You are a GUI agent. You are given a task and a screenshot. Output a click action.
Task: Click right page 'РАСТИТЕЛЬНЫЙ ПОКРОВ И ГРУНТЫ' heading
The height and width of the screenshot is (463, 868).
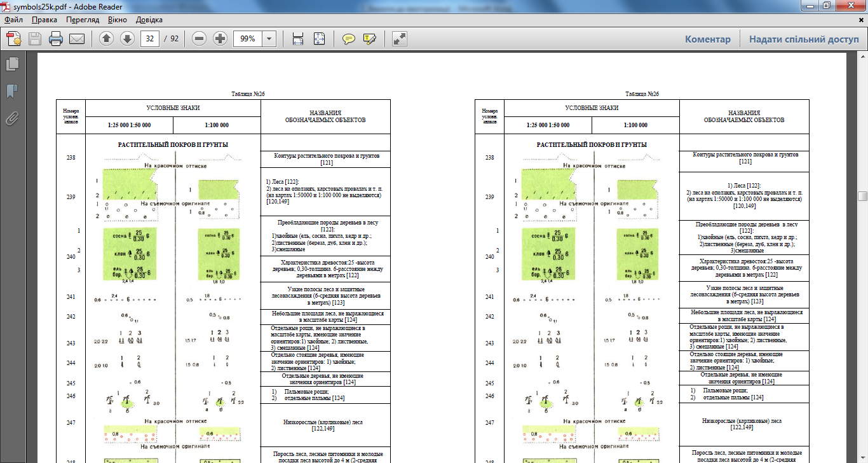point(592,145)
